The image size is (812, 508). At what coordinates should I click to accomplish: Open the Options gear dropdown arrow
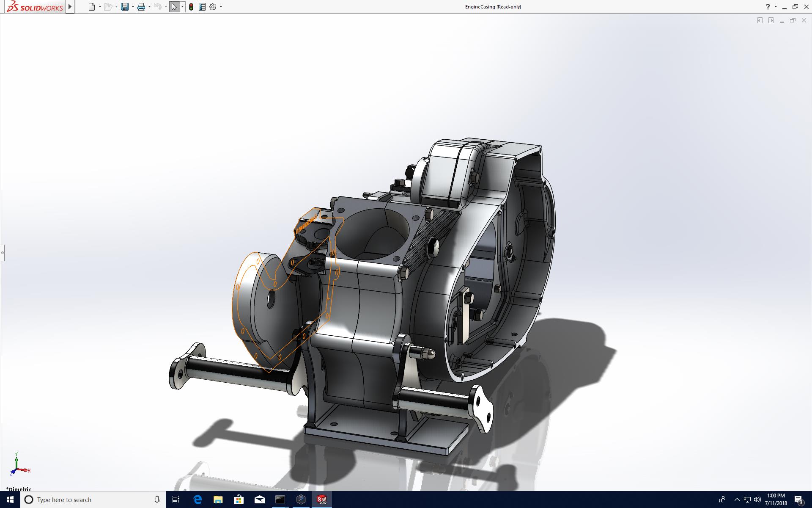click(x=221, y=7)
